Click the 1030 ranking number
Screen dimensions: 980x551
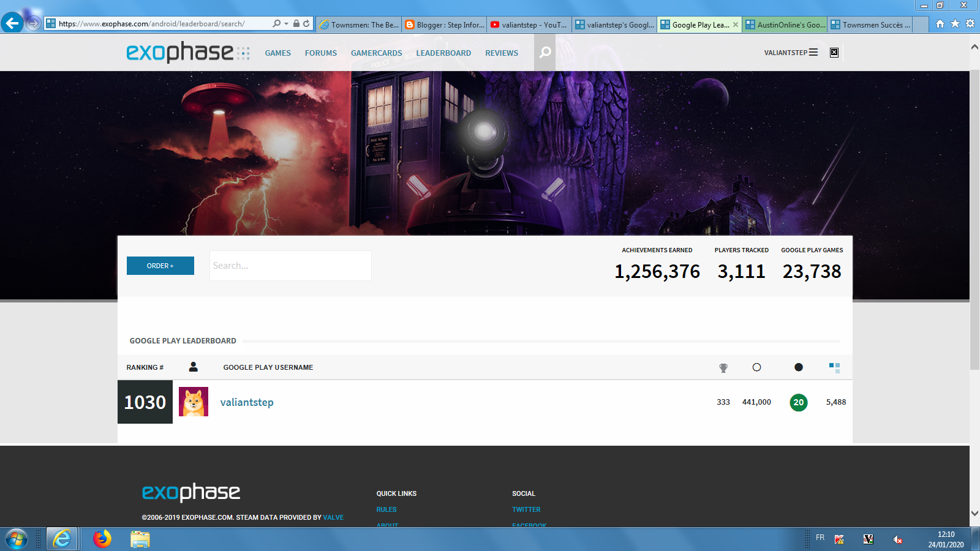(145, 402)
